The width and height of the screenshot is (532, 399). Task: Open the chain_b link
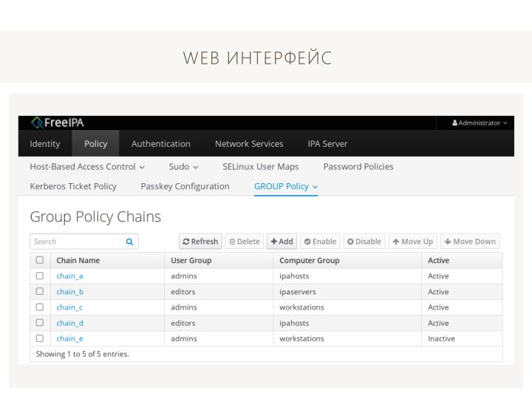(x=69, y=292)
